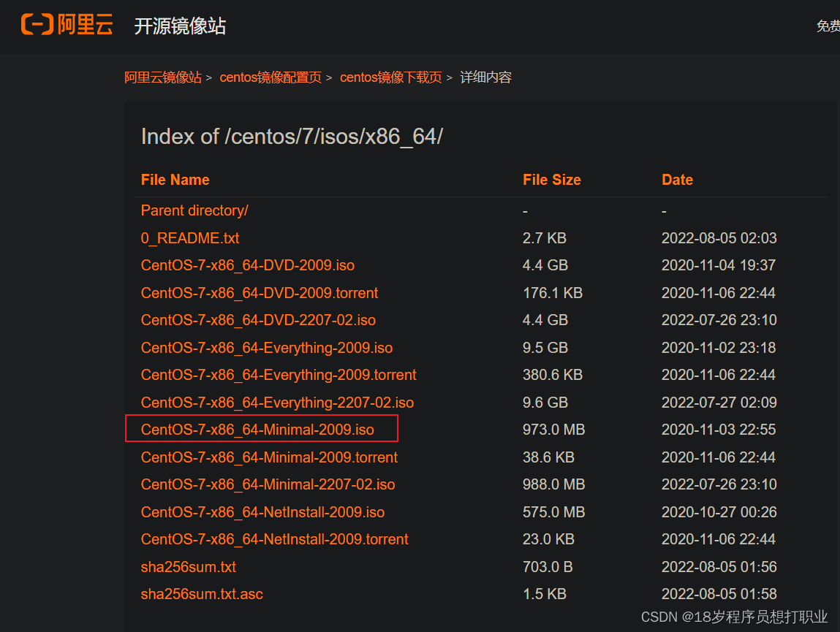Click the 9.6 GB file size cell
This screenshot has height=632, width=840.
pos(545,403)
